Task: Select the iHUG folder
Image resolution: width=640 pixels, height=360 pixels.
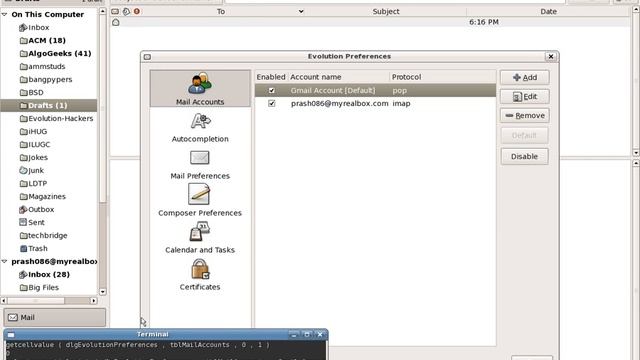Action: [x=33, y=131]
